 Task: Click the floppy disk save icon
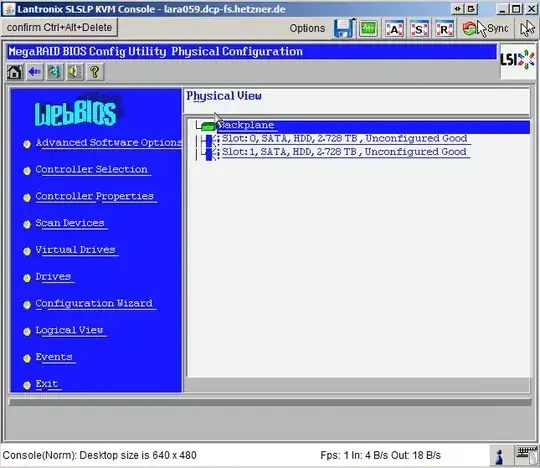(x=344, y=28)
